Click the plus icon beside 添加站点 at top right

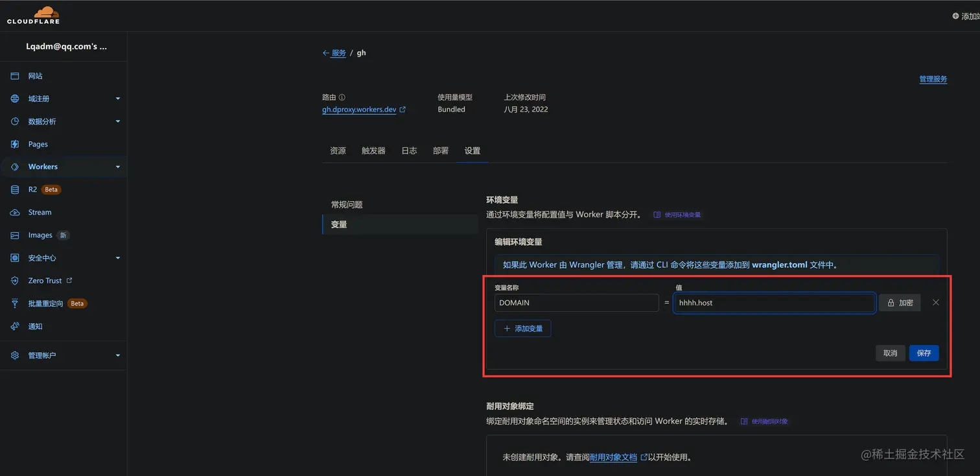point(955,16)
